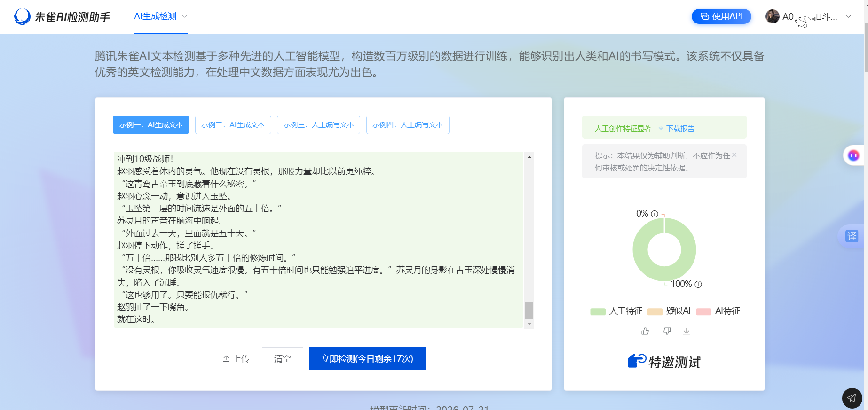This screenshot has width=868, height=410.
Task: Close the 提示 notice with X
Action: click(734, 155)
